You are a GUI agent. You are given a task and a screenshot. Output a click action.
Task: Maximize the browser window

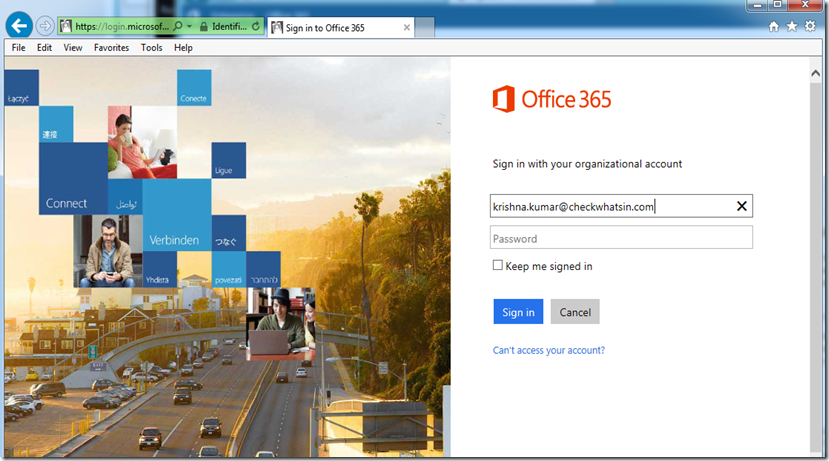(777, 5)
